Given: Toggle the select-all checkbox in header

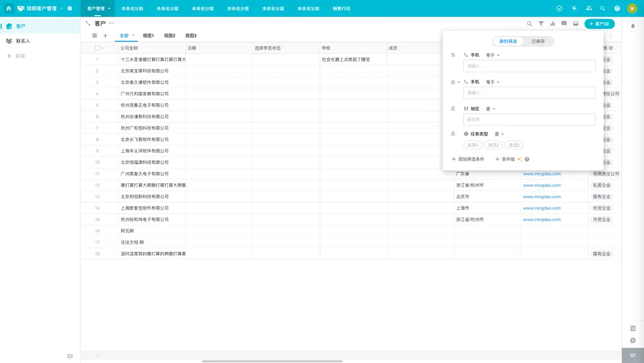Looking at the screenshot, I should [x=98, y=48].
